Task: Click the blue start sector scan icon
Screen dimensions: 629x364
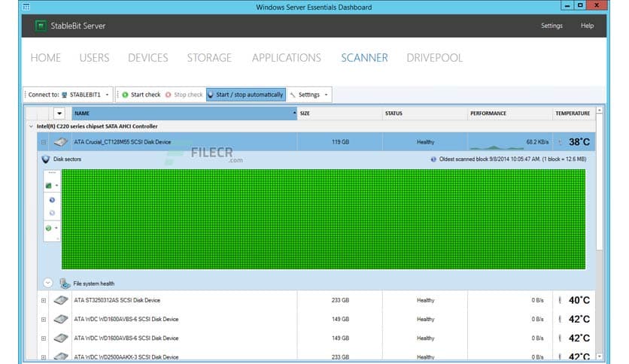Action: coord(52,200)
